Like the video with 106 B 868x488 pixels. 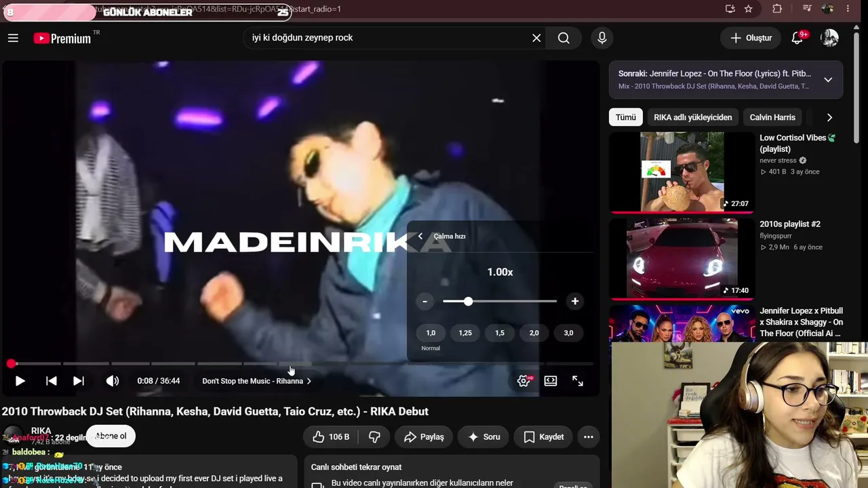point(330,437)
